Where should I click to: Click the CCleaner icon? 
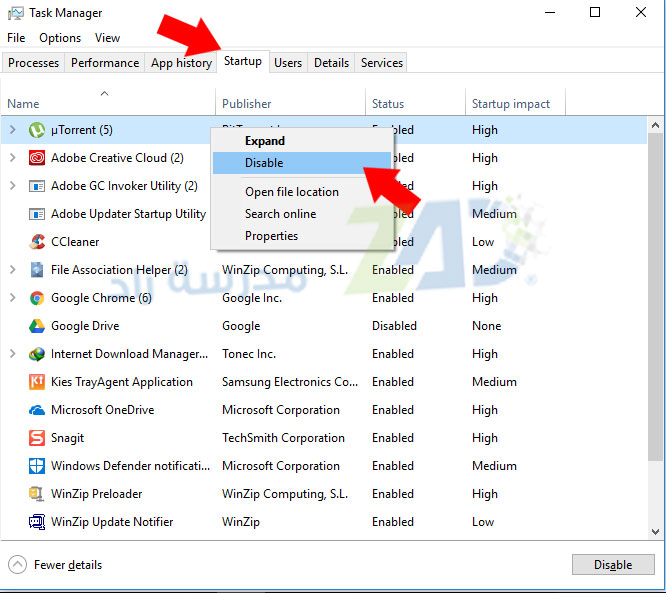pos(37,242)
